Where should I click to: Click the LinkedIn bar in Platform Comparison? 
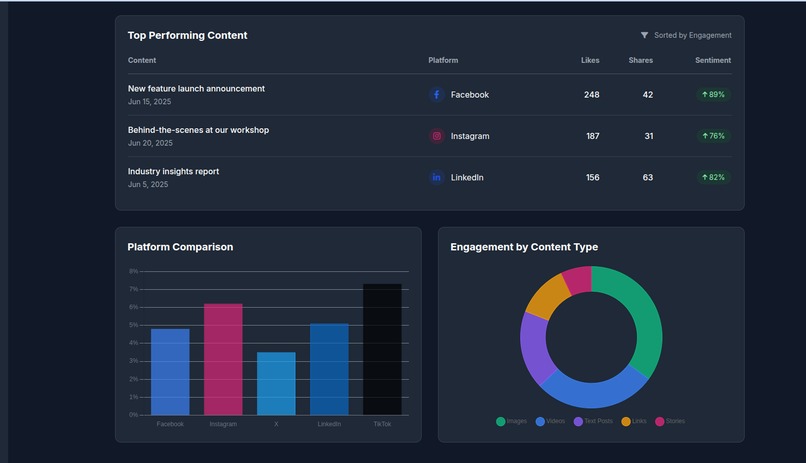point(329,369)
